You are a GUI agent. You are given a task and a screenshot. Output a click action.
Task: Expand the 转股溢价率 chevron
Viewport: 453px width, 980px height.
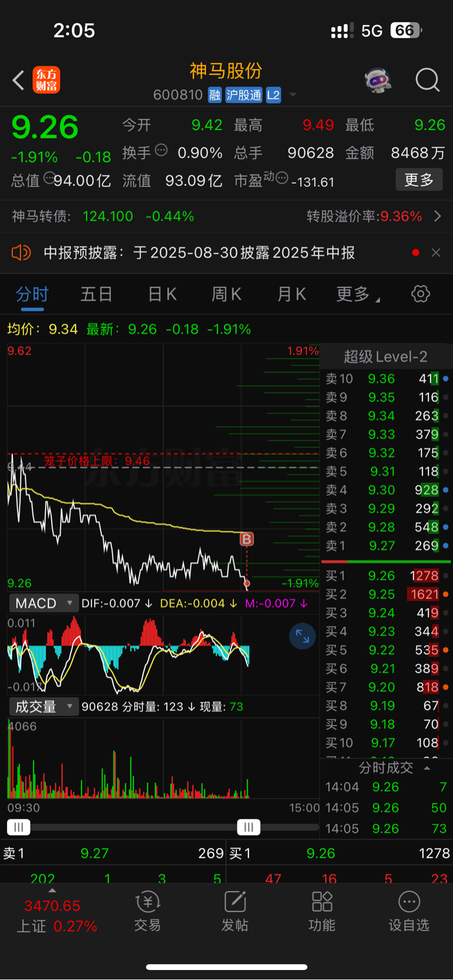[x=438, y=216]
